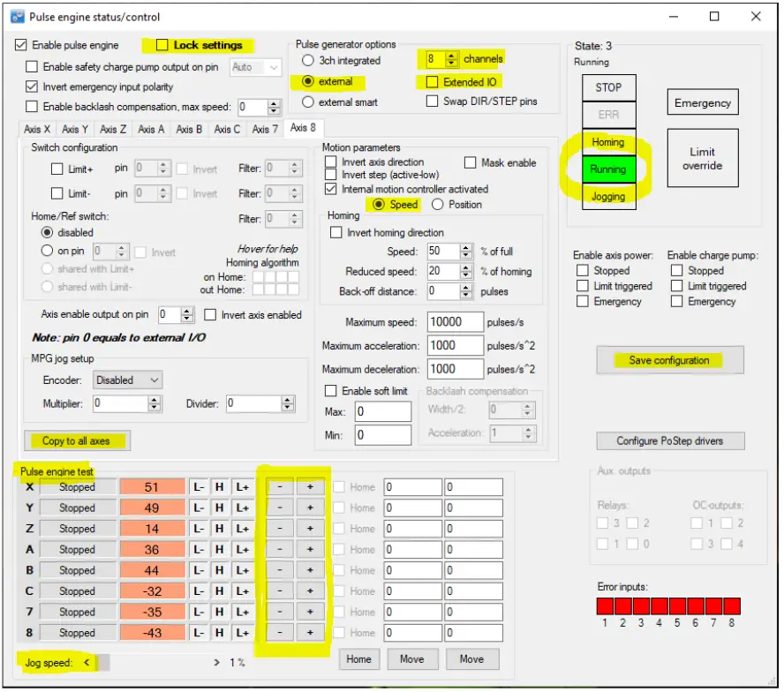The image size is (784, 692).
Task: Trigger the L+ limit button for B axis
Action: [242, 570]
